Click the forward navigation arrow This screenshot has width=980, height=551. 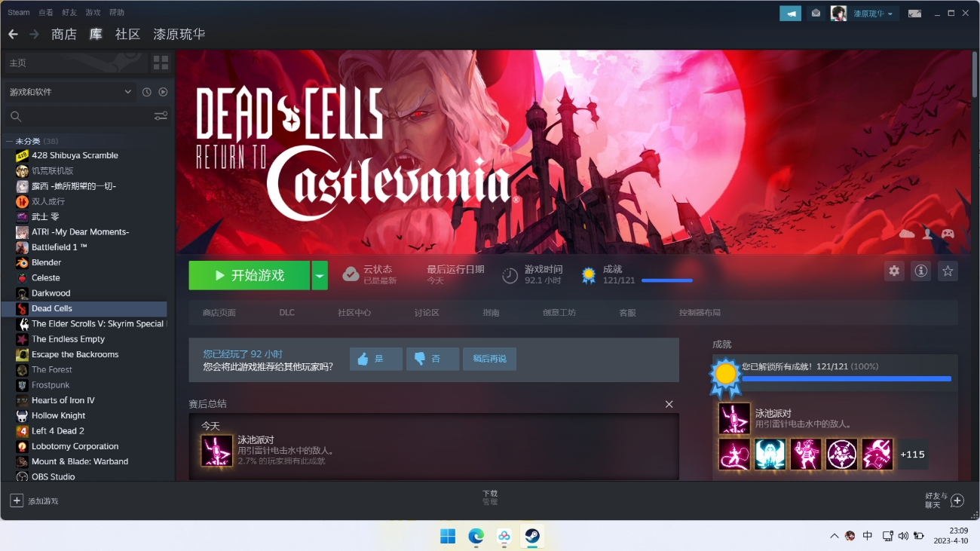(34, 34)
